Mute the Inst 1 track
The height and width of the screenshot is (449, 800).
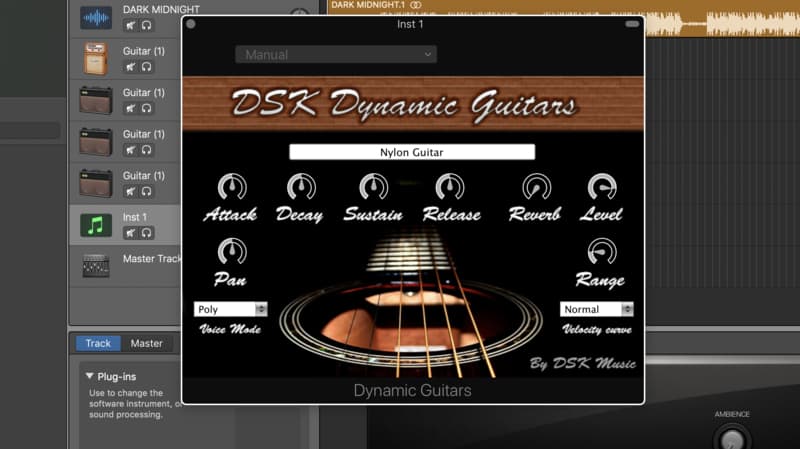pos(131,233)
